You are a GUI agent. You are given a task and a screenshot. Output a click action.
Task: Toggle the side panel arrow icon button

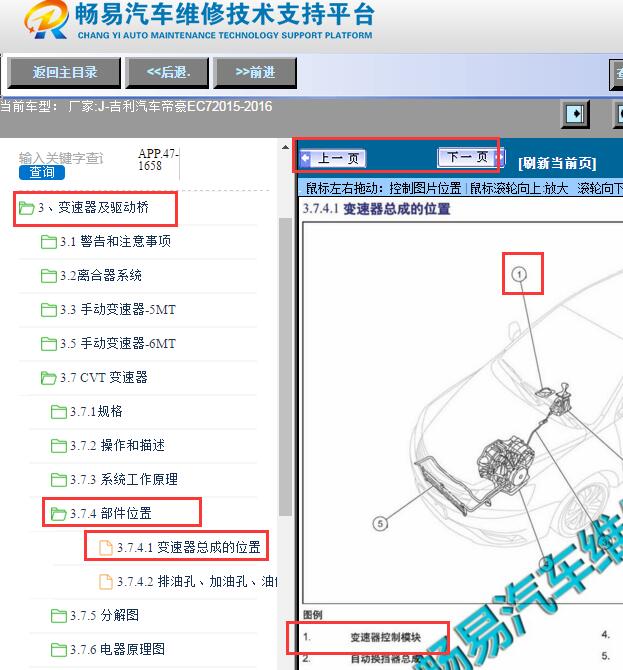[575, 114]
